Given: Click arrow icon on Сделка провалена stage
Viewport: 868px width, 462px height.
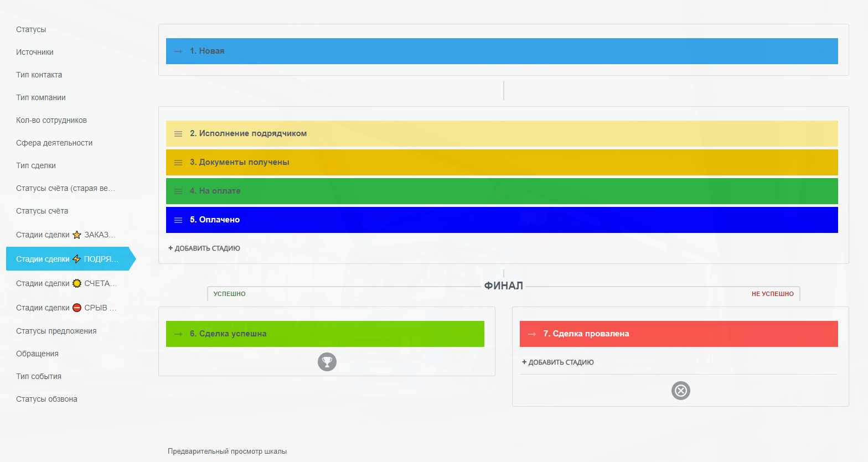Looking at the screenshot, I should pyautogui.click(x=532, y=334).
